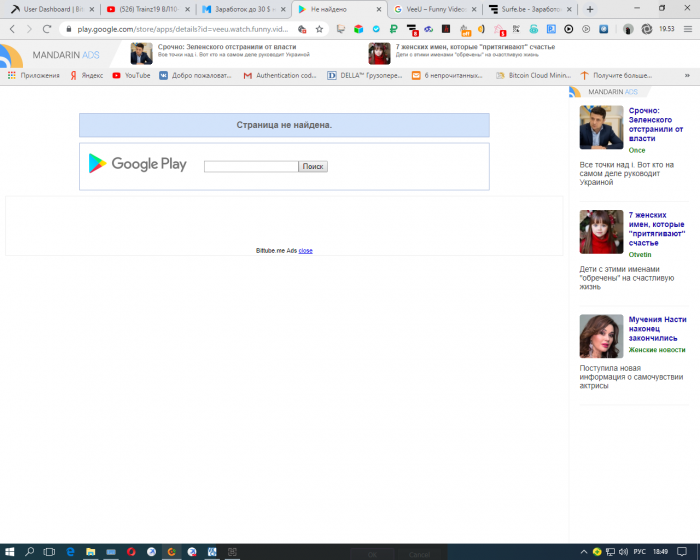The image size is (700, 560).
Task: Click the sidebar thumbnail of man in suit
Action: [601, 127]
